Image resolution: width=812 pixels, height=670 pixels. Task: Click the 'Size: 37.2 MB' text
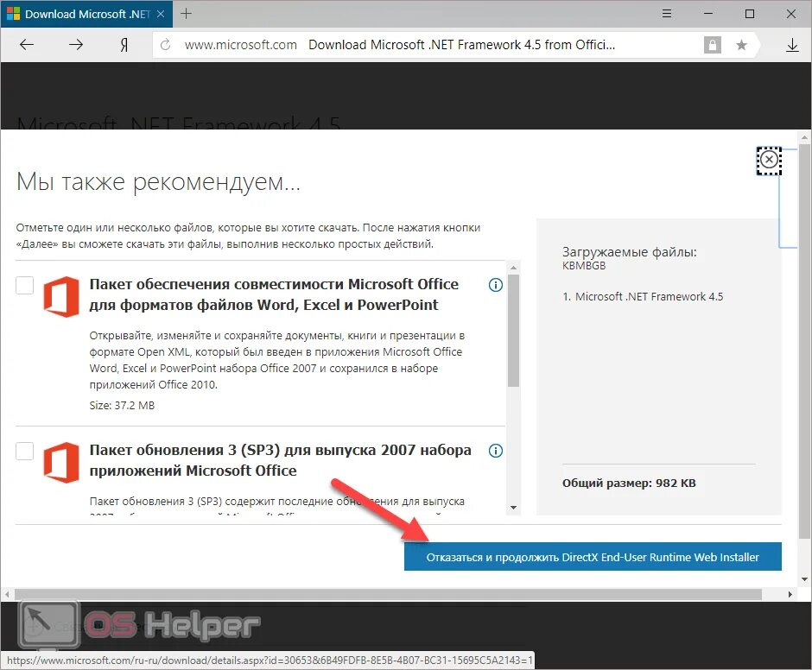122,406
